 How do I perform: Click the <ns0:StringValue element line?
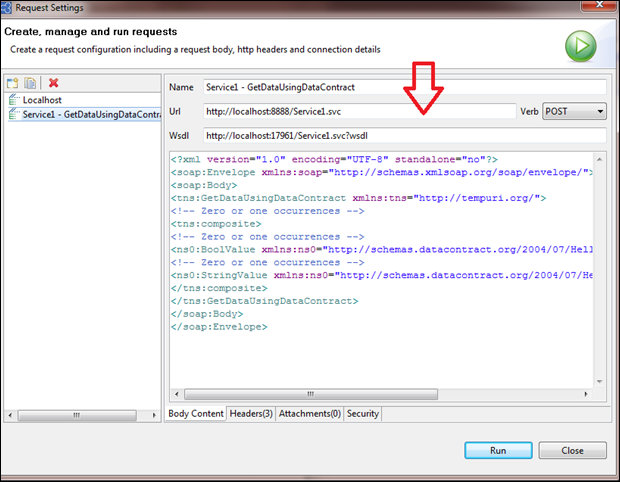point(382,275)
